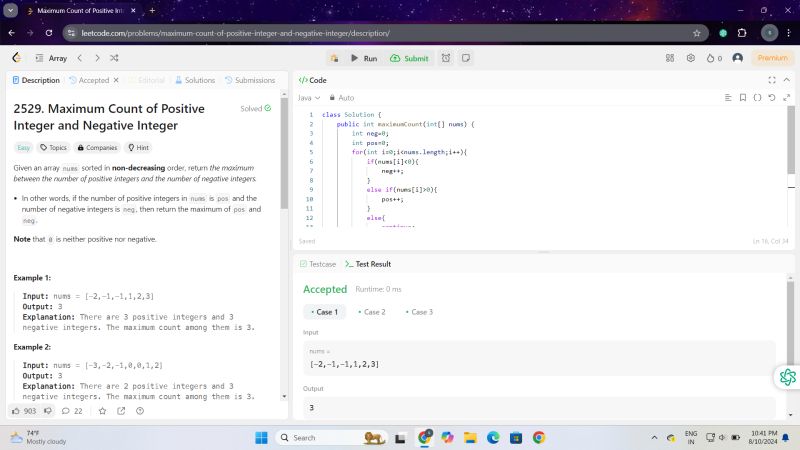Reload the browser page
This screenshot has width=800, height=450.
tap(48, 33)
